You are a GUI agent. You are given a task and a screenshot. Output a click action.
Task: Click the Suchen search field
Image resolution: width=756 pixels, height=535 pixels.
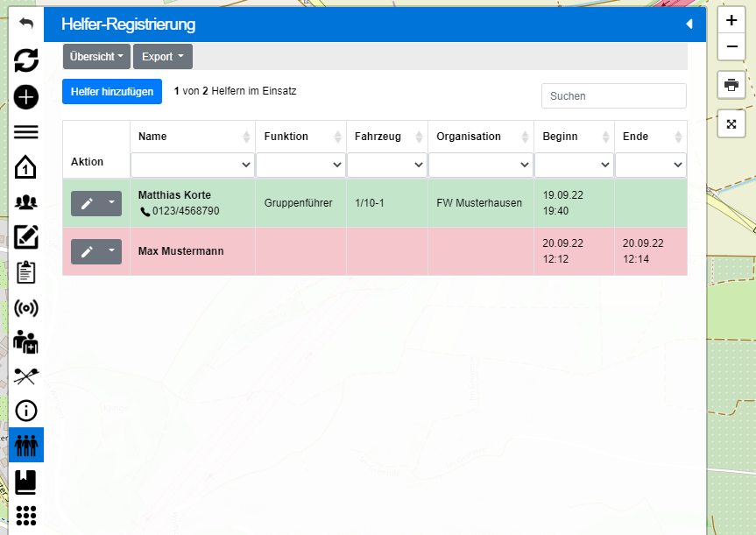[613, 96]
